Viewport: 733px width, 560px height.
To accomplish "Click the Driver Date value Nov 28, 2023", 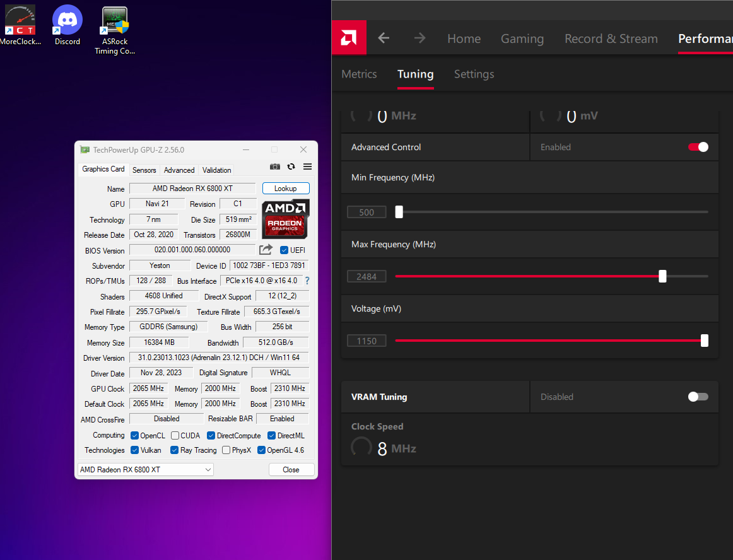I will (161, 373).
